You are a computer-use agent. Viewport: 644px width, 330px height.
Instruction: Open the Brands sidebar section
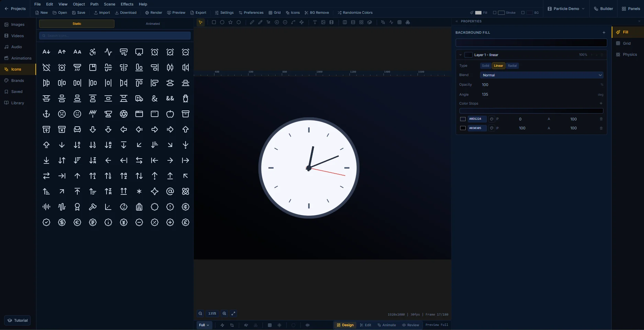click(18, 81)
